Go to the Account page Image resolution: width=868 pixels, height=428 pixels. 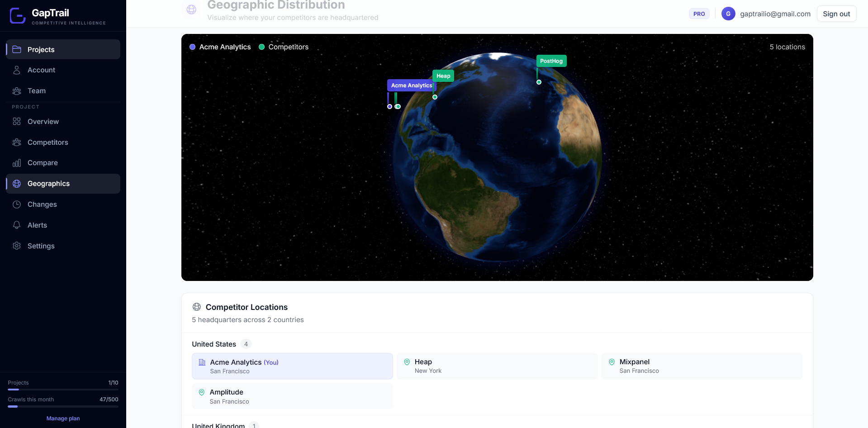coord(63,70)
